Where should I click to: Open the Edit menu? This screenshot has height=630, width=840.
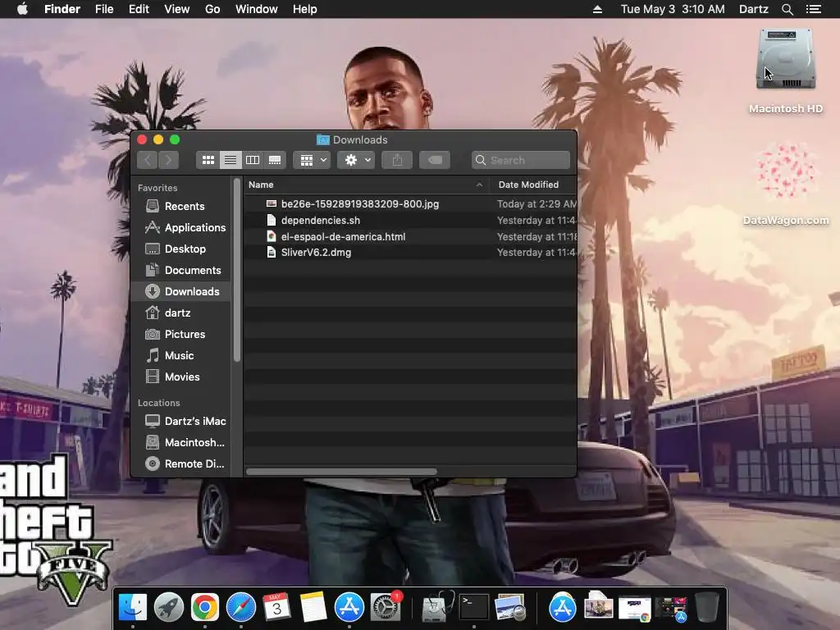tap(139, 9)
